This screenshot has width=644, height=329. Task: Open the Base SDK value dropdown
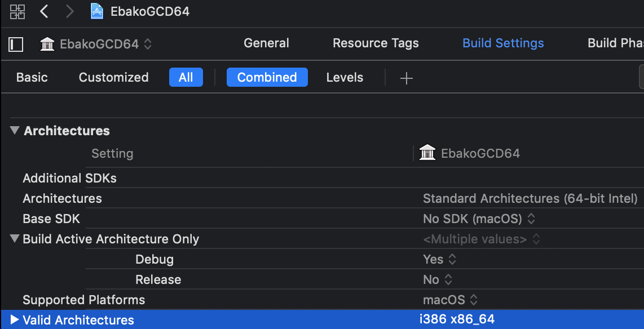coord(479,219)
